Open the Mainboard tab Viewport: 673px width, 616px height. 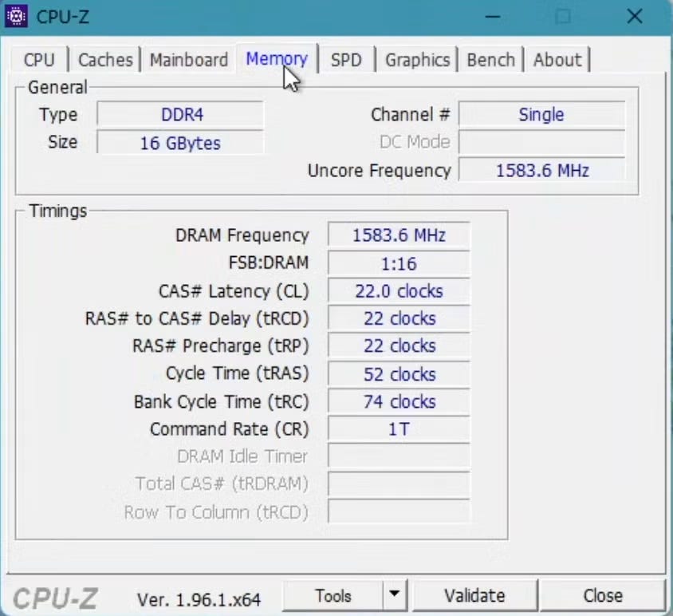click(x=189, y=60)
